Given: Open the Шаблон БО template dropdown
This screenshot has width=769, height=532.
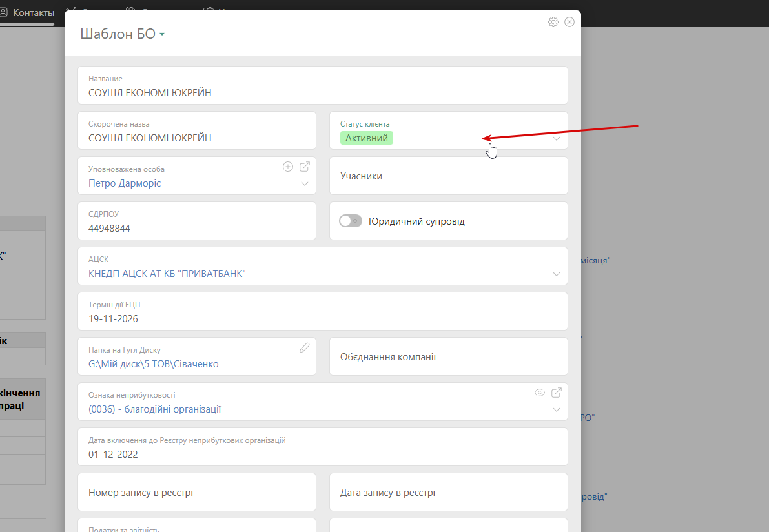Looking at the screenshot, I should (162, 34).
